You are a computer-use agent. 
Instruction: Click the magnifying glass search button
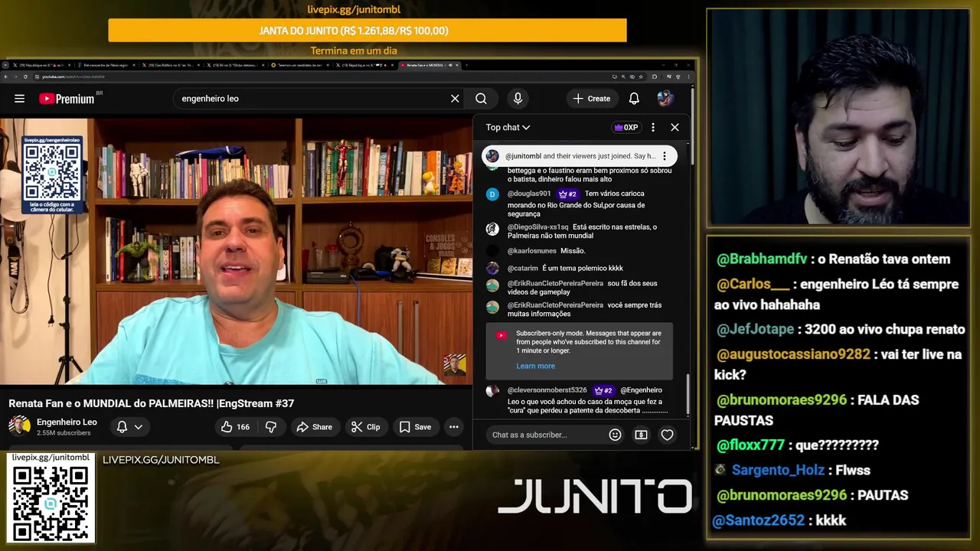pyautogui.click(x=481, y=99)
